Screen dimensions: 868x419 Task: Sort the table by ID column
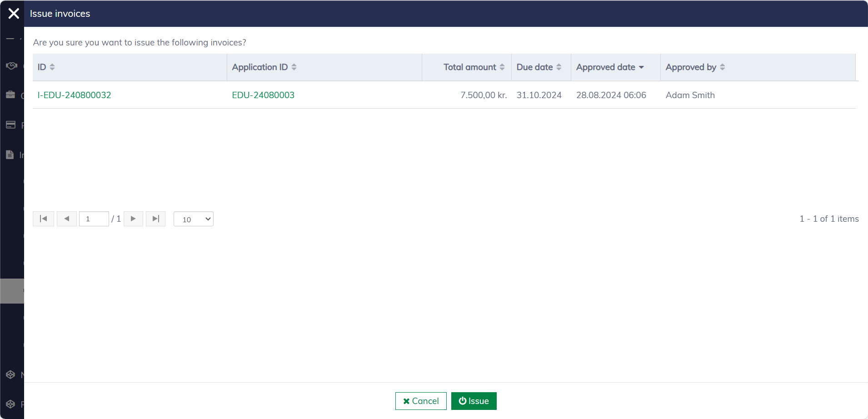click(x=46, y=67)
